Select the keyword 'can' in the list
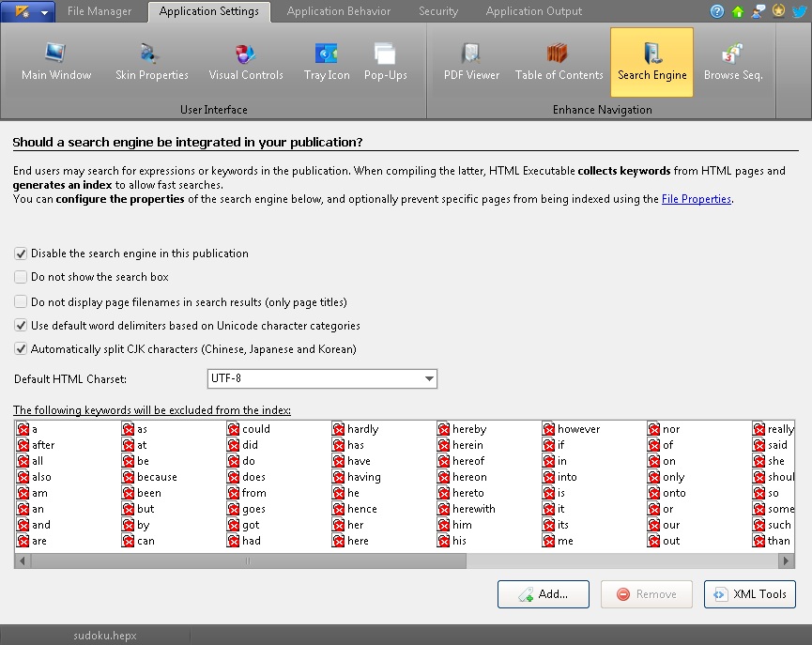The width and height of the screenshot is (812, 645). point(146,541)
